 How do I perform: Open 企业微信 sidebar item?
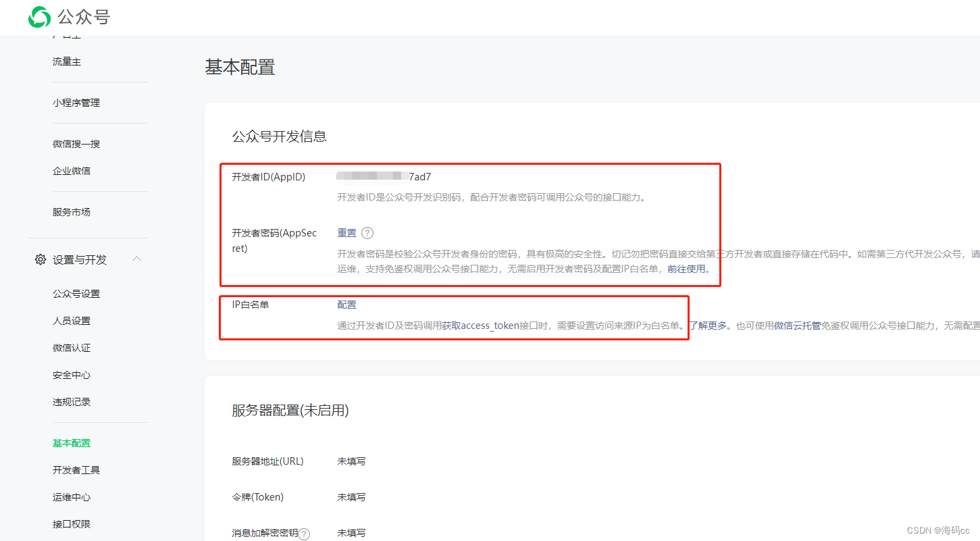click(x=72, y=171)
